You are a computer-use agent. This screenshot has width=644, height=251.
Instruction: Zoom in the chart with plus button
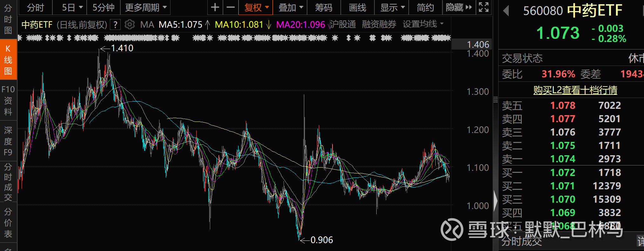point(215,7)
